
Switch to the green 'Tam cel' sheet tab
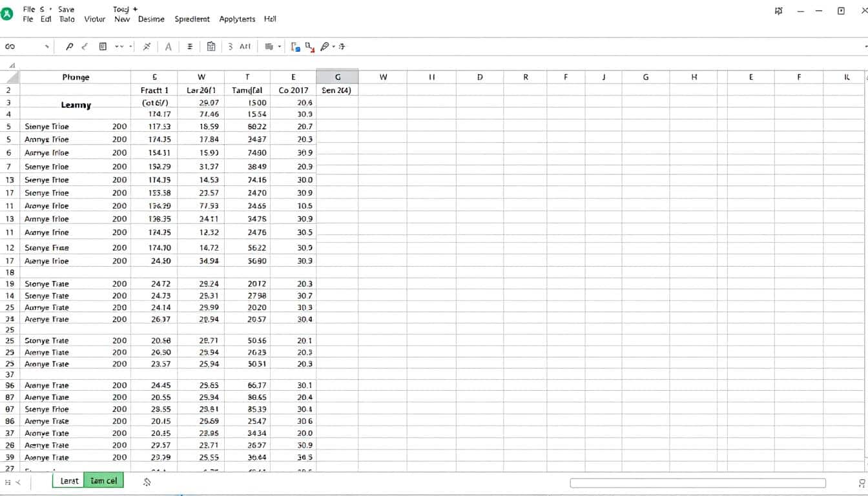(103, 480)
